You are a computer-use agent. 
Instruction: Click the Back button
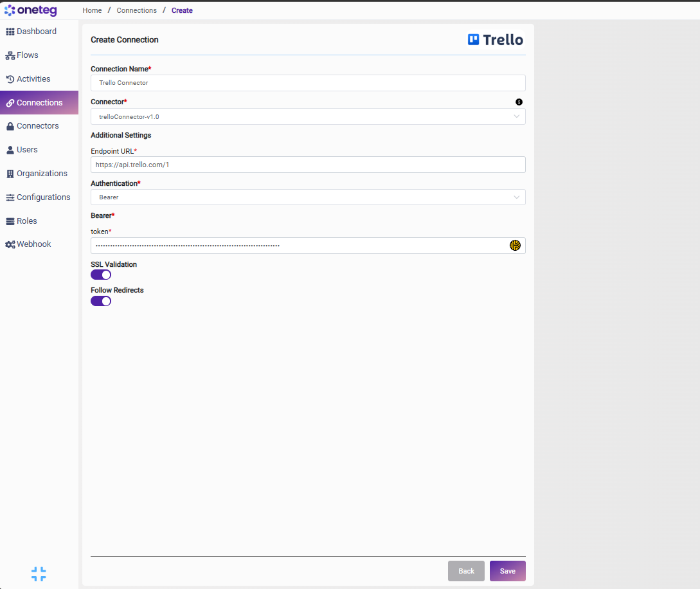pyautogui.click(x=466, y=571)
